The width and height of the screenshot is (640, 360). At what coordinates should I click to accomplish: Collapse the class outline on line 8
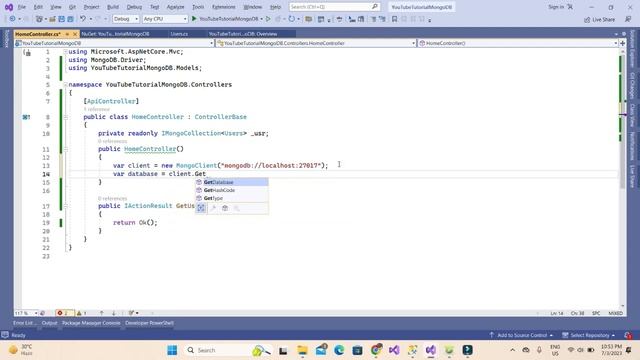coord(65,117)
